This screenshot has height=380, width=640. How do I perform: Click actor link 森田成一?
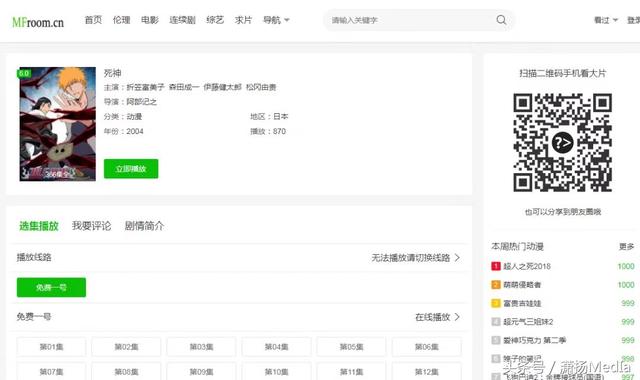[x=184, y=87]
